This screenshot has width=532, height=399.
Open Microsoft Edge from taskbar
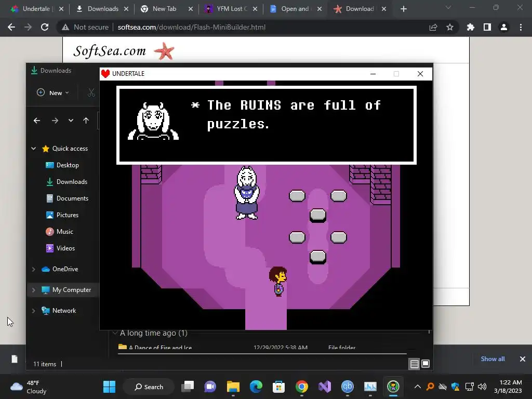click(256, 387)
